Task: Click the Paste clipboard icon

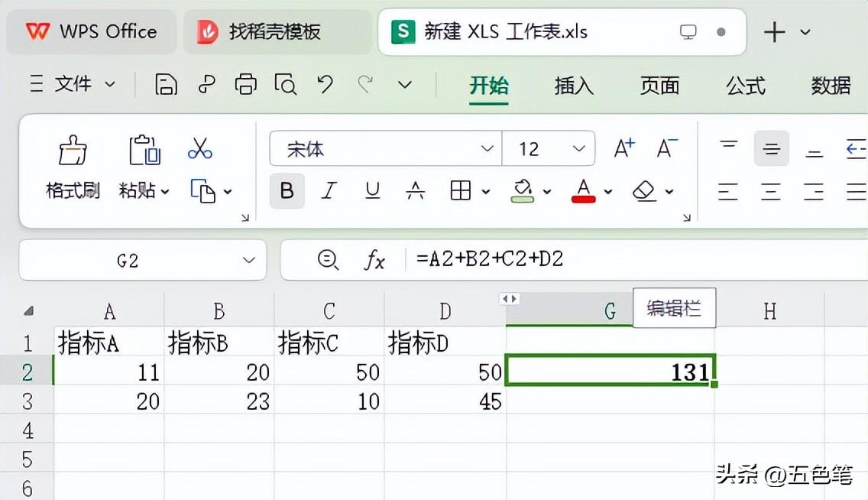Action: point(144,150)
